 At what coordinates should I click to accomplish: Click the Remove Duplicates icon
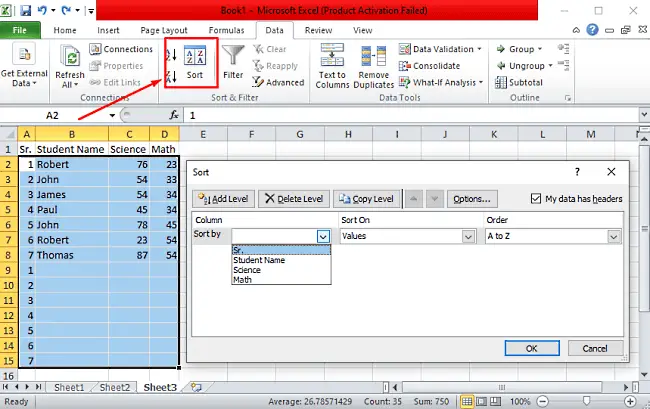tap(374, 66)
